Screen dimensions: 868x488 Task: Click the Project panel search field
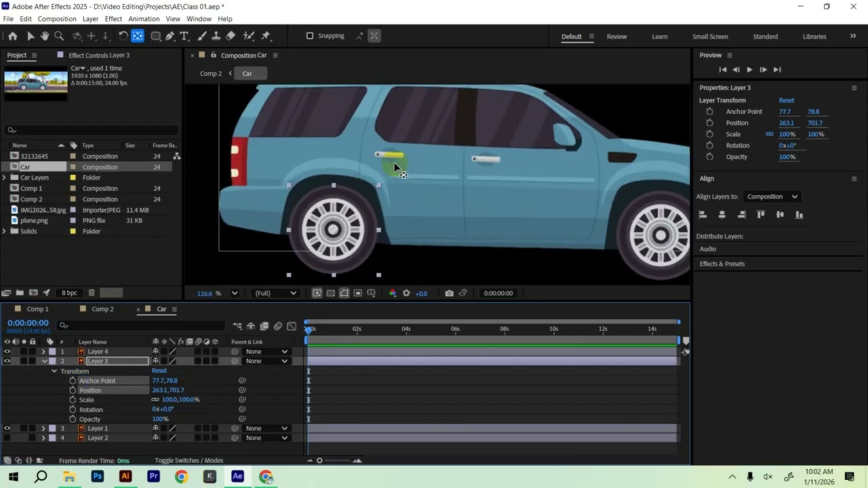[92, 130]
